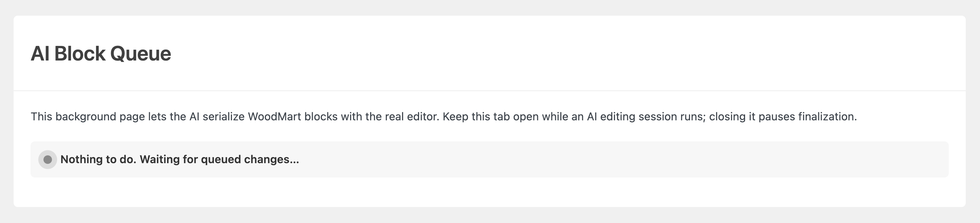The image size is (980, 223).
Task: Click the word Block in the heading
Action: coord(79,54)
